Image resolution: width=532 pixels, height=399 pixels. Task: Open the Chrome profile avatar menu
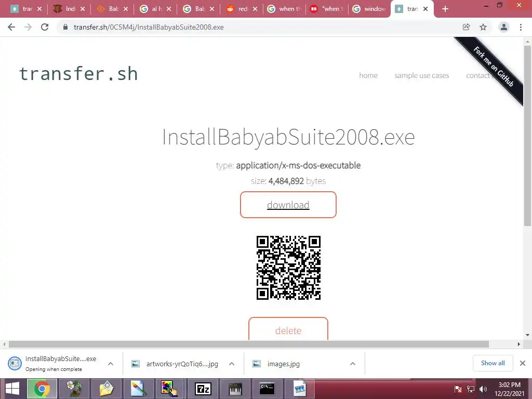tap(504, 27)
